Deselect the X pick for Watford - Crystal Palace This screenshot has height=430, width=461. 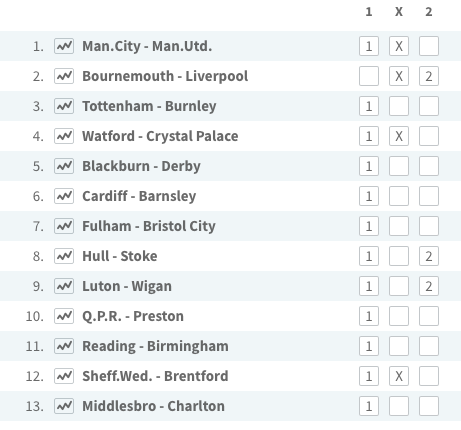click(399, 136)
